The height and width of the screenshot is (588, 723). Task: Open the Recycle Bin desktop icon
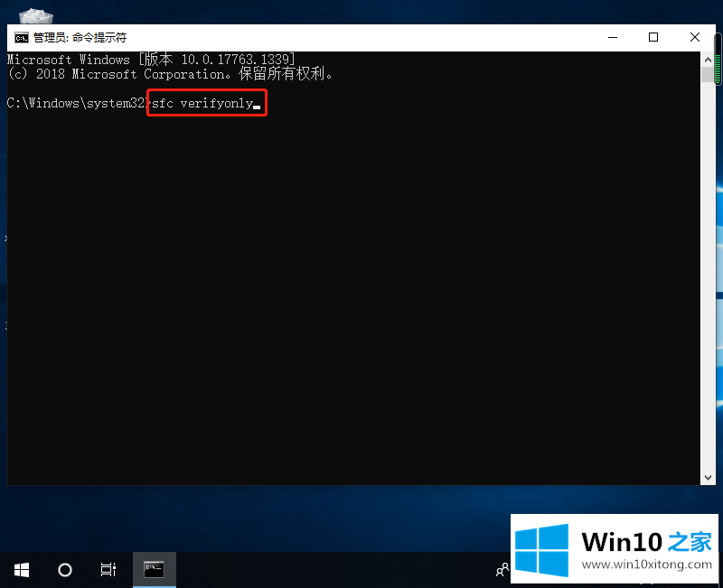34,15
